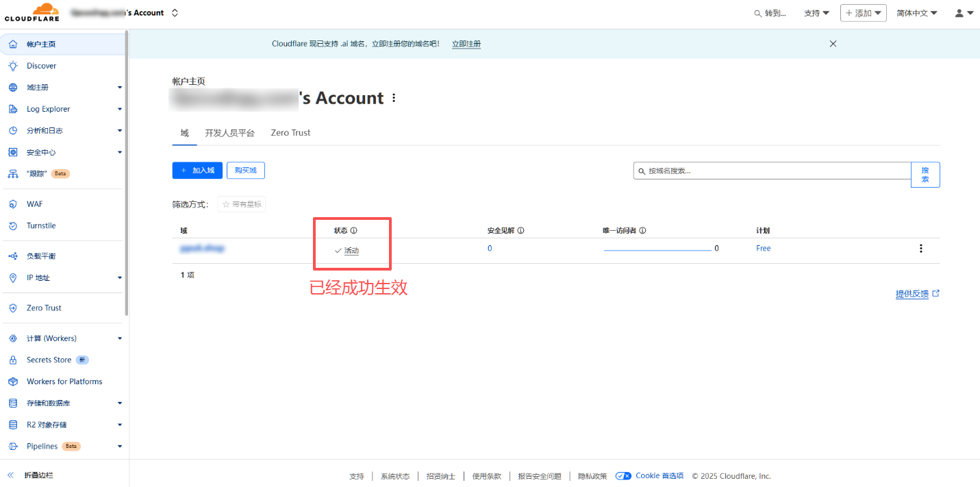This screenshot has width=980, height=487.
Task: Click the Workers for Platforms cube icon
Action: [12, 382]
